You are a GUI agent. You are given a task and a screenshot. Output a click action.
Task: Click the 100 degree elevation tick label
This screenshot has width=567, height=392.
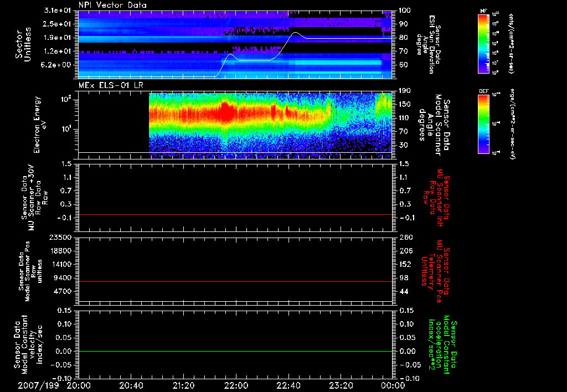tap(405, 11)
